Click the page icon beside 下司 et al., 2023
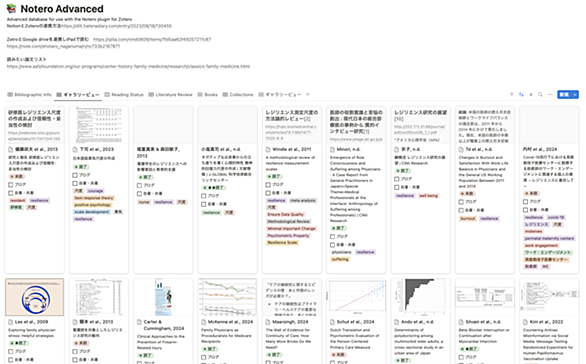This screenshot has height=364, width=586. [x=75, y=149]
